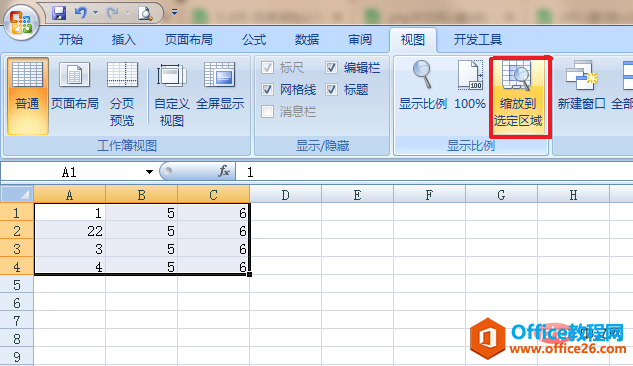633x366 pixels.
Task: Select column H header
Action: click(x=573, y=195)
